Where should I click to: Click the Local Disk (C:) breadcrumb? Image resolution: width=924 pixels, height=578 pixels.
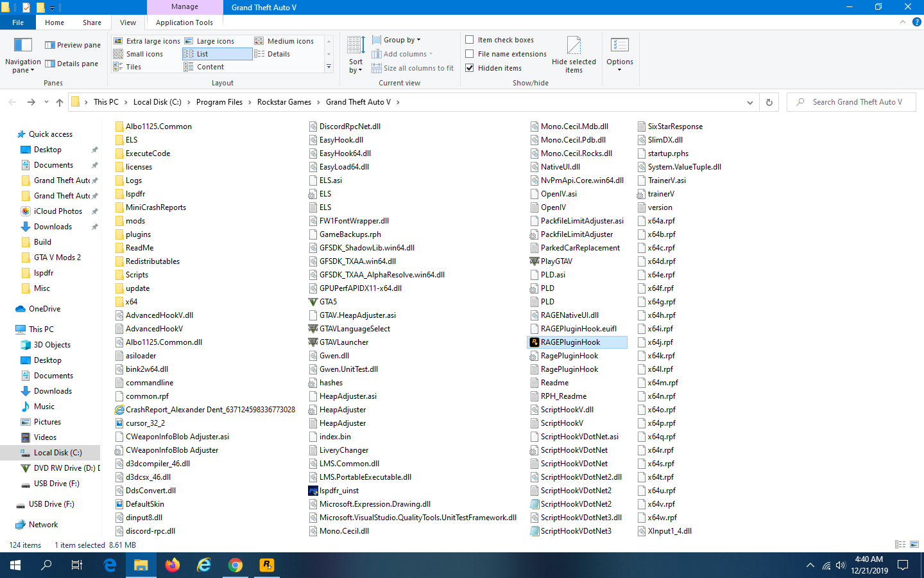[x=157, y=102]
